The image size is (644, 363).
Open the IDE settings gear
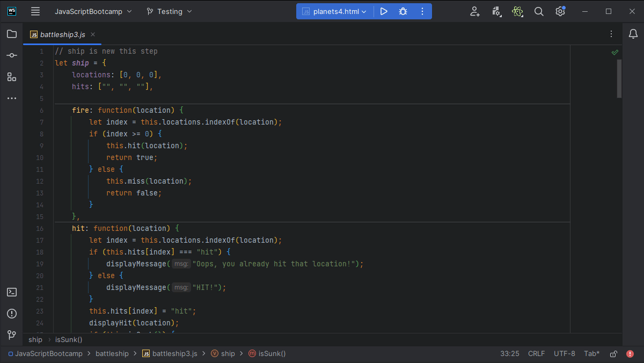[560, 11]
